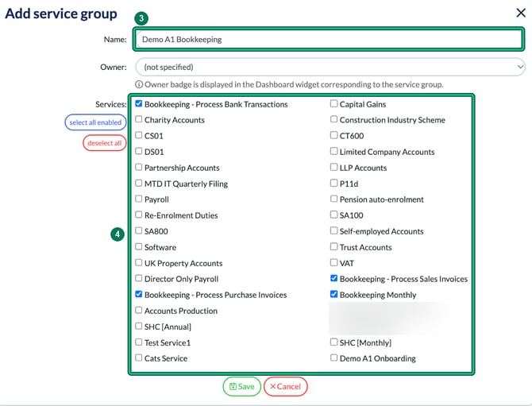
Task: Select the VAT checkbox
Action: click(x=333, y=262)
